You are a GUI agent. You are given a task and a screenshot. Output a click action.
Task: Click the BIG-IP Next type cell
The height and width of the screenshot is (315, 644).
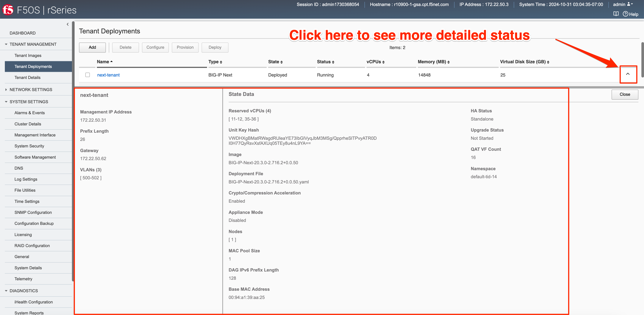click(220, 75)
